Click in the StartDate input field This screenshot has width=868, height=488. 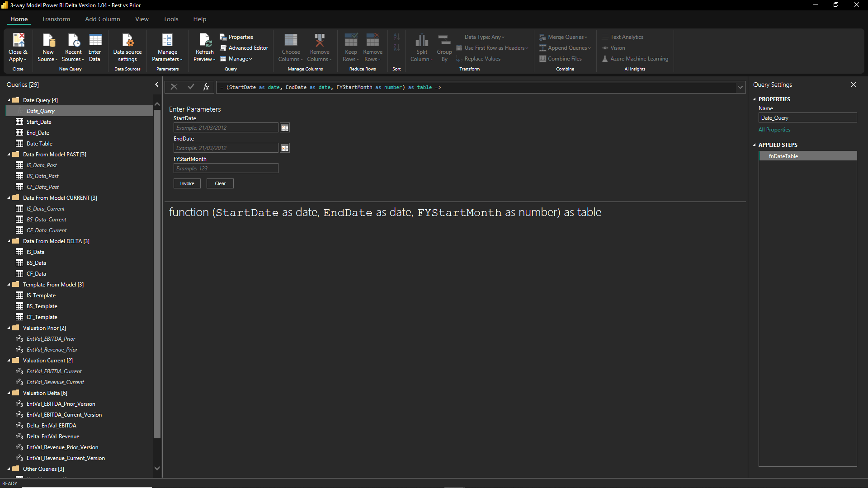click(x=226, y=128)
